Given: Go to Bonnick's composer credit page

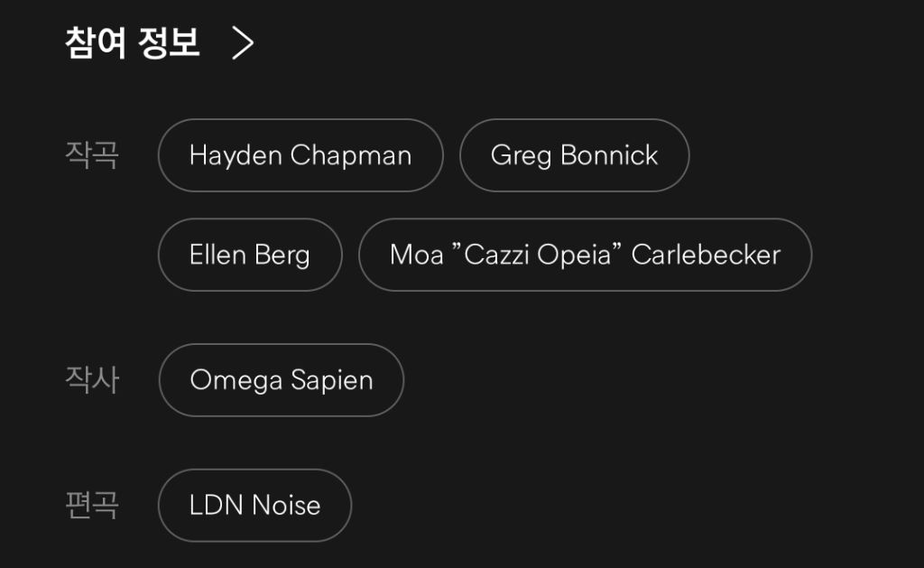Looking at the screenshot, I should (574, 155).
